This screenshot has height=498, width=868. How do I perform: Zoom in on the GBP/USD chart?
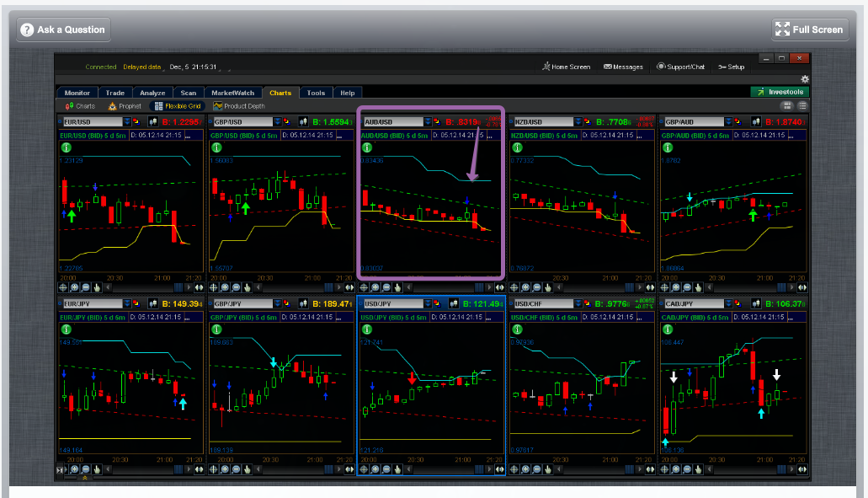[x=224, y=287]
